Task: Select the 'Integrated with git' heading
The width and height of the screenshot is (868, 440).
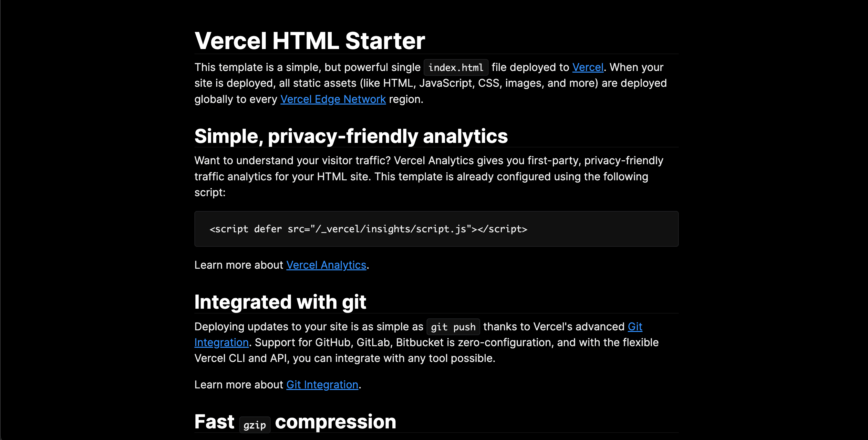Action: tap(280, 302)
